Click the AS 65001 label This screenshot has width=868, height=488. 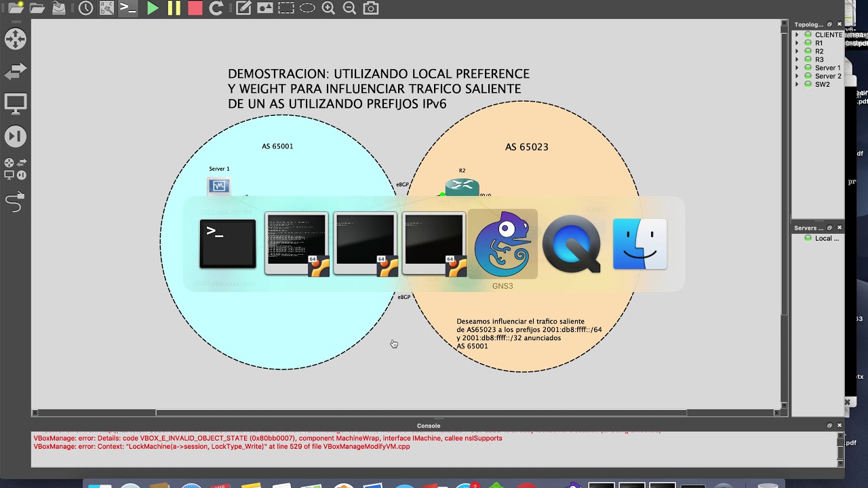(x=277, y=146)
